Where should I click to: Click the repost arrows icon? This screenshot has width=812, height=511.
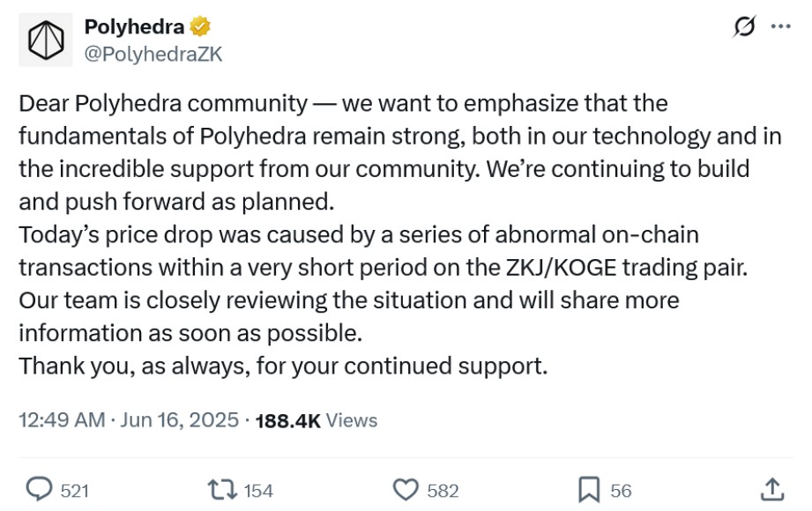tap(222, 489)
